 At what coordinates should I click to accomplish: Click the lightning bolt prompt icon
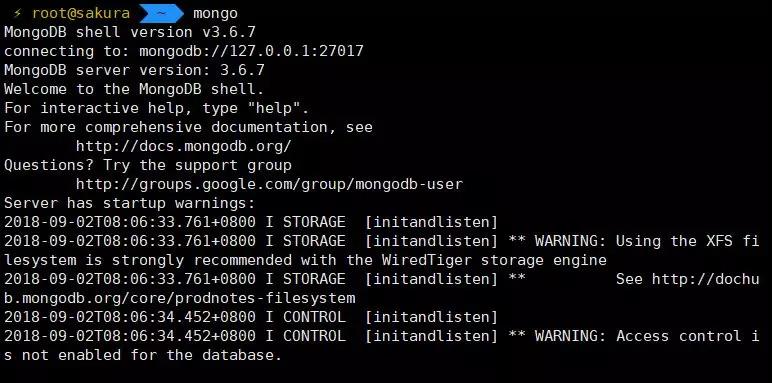pos(18,13)
